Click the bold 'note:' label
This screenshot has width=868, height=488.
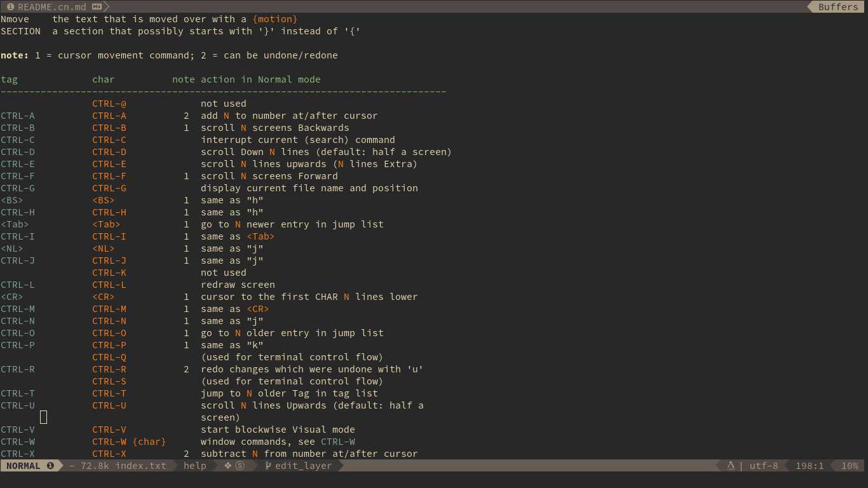pyautogui.click(x=15, y=55)
